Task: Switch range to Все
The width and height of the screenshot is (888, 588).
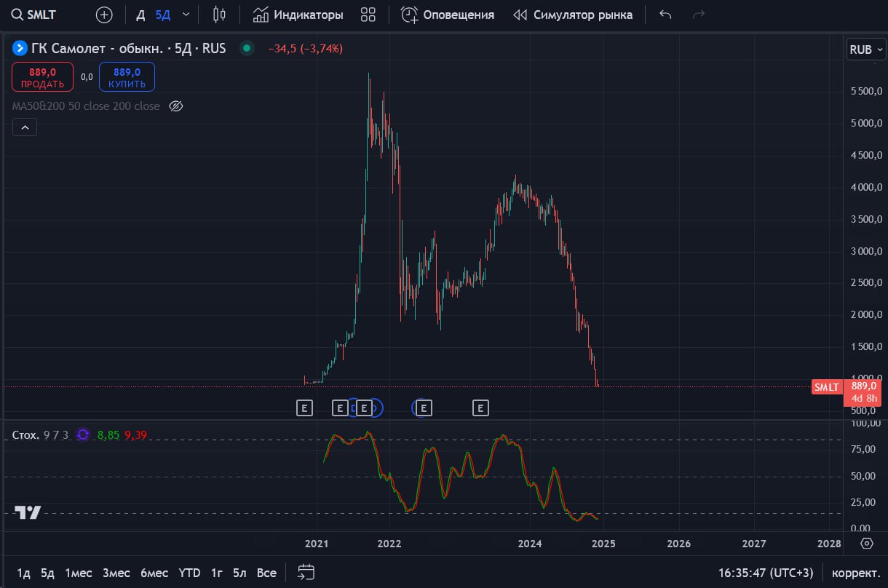Action: (266, 573)
